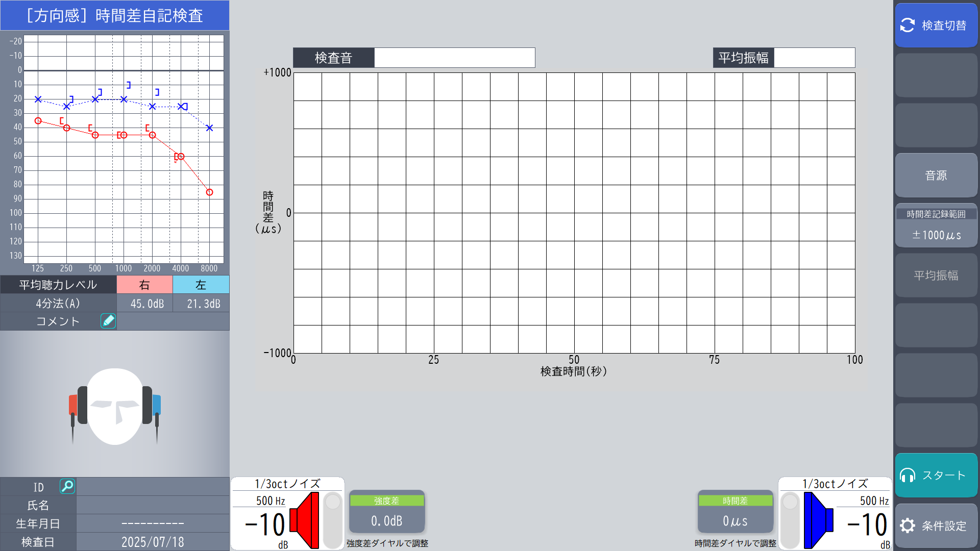Click the blue earcup on head illustration

pyautogui.click(x=157, y=405)
